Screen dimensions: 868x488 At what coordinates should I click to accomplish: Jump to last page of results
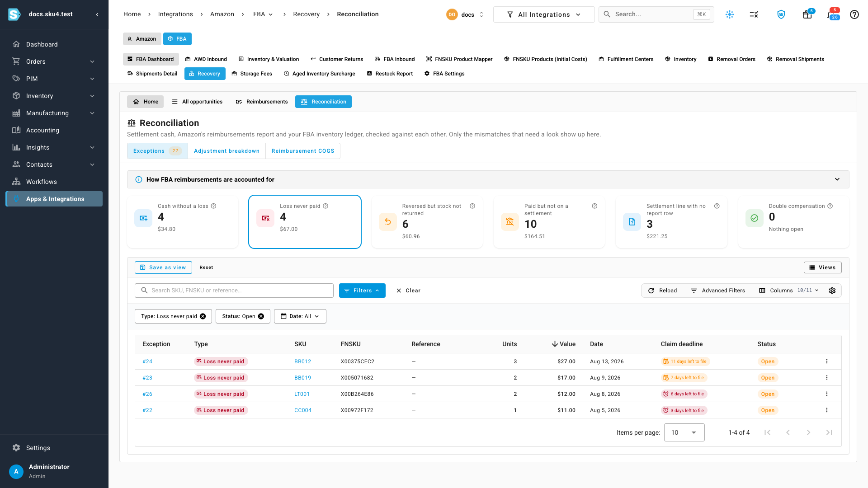pos(829,432)
